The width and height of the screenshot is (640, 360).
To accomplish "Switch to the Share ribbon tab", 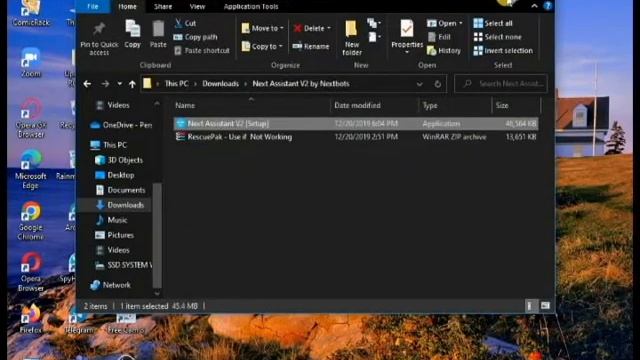I will point(163,7).
